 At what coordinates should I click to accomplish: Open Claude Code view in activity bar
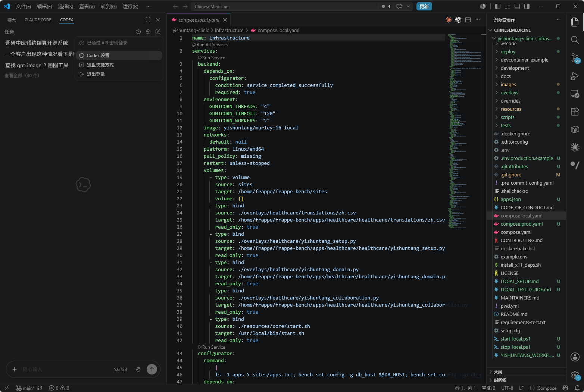575,147
